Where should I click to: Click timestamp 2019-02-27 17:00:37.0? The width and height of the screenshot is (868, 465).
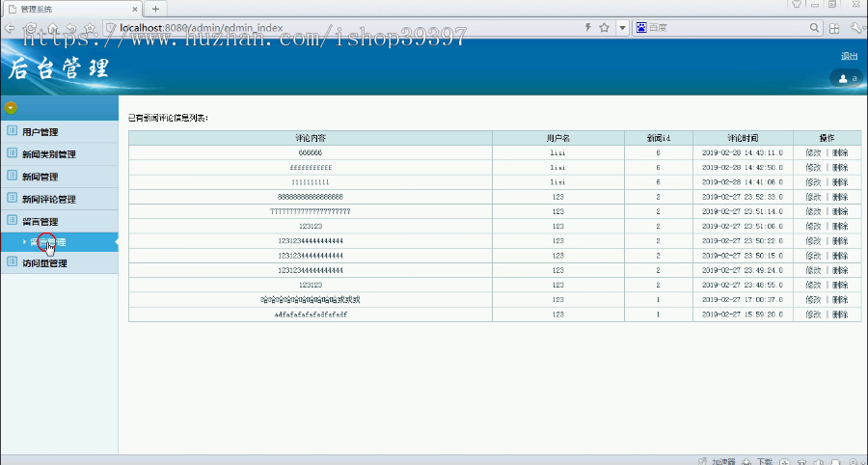click(743, 299)
